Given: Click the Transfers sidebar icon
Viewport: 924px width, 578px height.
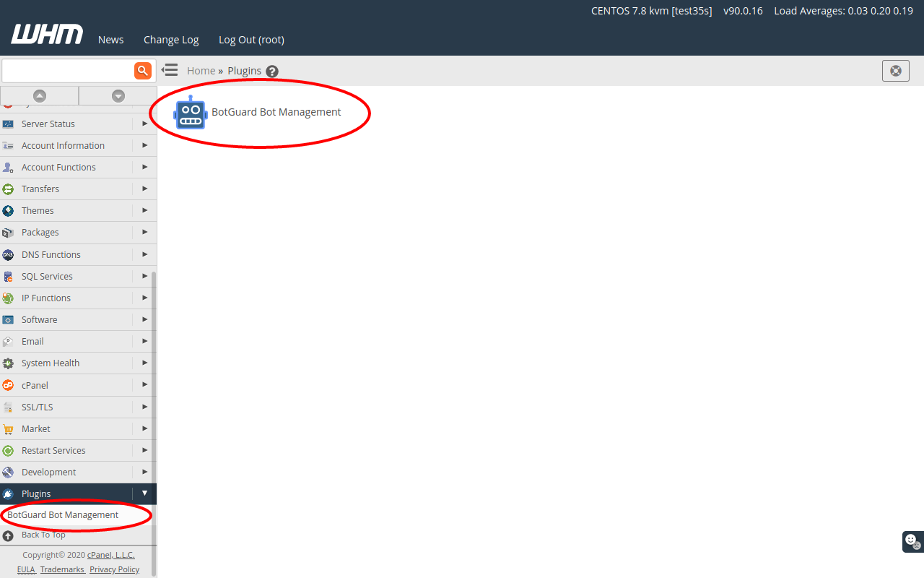Looking at the screenshot, I should (8, 189).
